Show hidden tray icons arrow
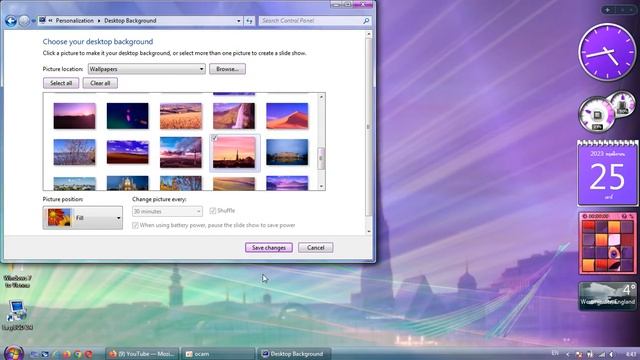The image size is (640, 360). [x=568, y=354]
